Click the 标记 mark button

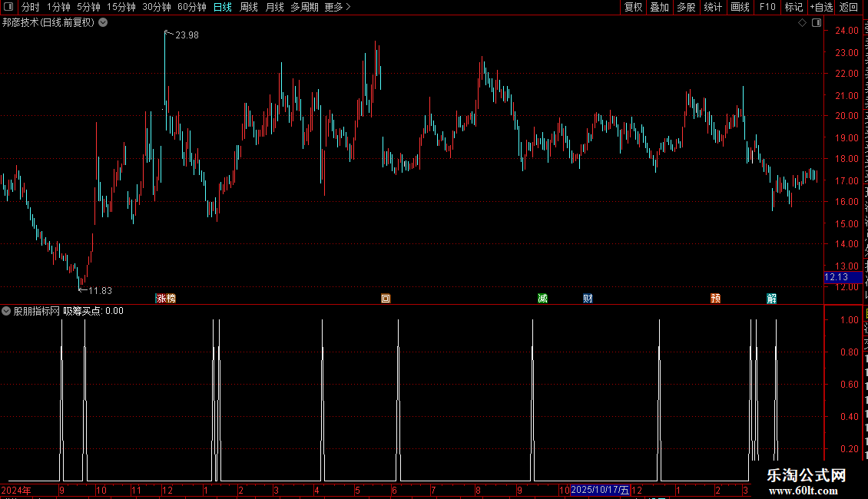[x=793, y=7]
